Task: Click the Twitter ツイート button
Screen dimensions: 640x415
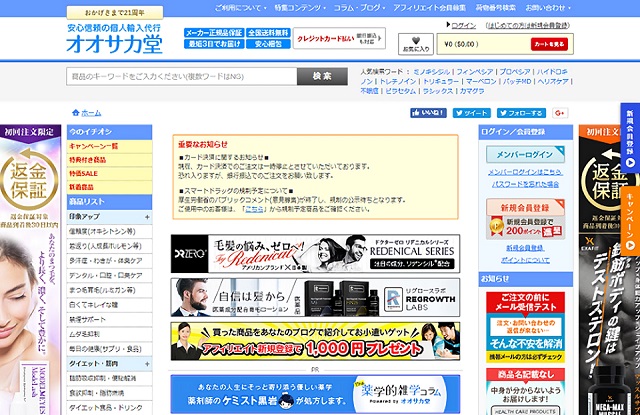Action: coord(471,113)
